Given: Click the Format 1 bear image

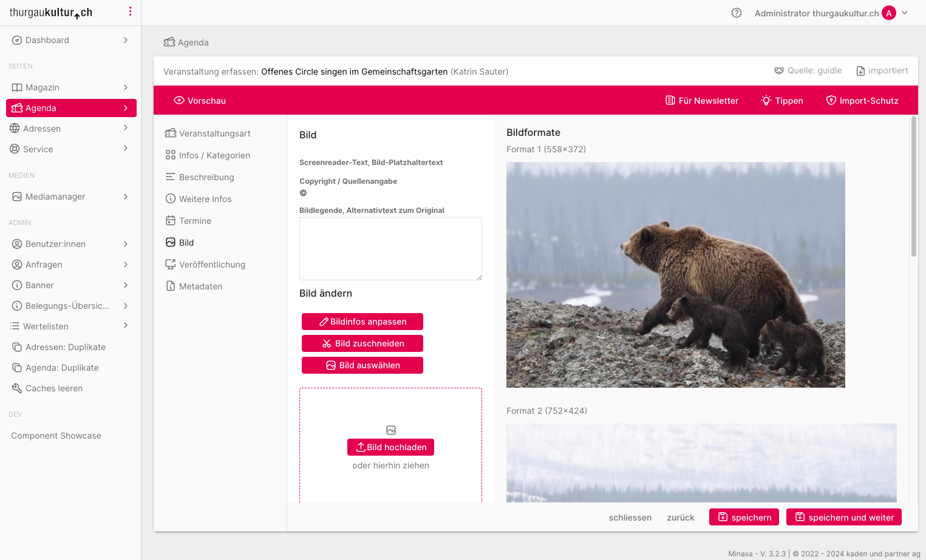Looking at the screenshot, I should click(x=676, y=275).
